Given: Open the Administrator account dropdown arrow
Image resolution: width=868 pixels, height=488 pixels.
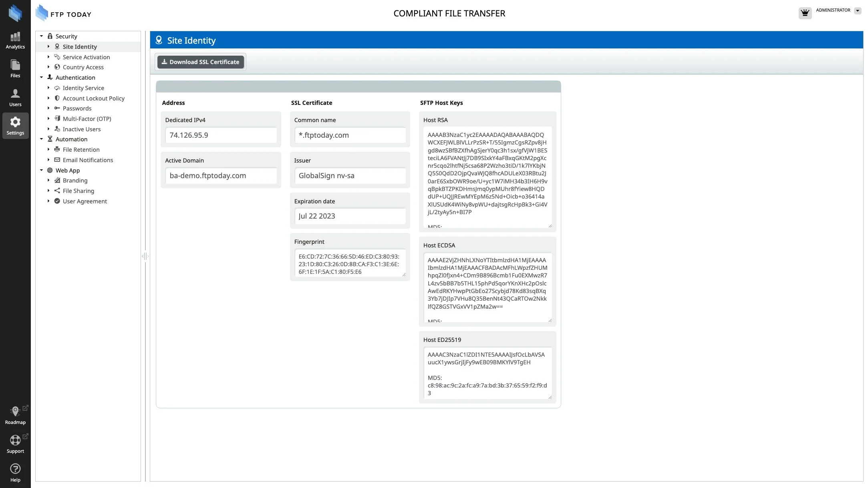Looking at the screenshot, I should (x=858, y=11).
